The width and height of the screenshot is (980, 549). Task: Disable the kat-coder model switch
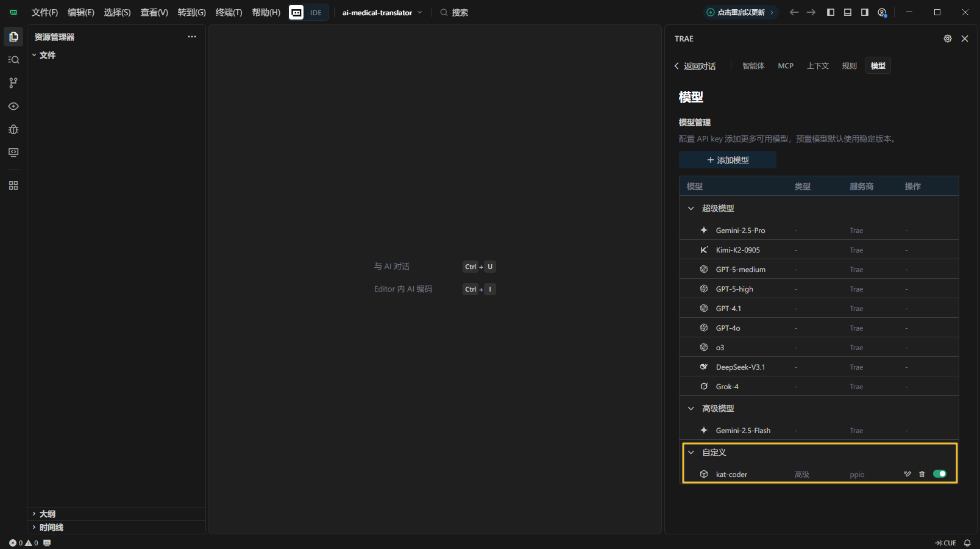[940, 474]
